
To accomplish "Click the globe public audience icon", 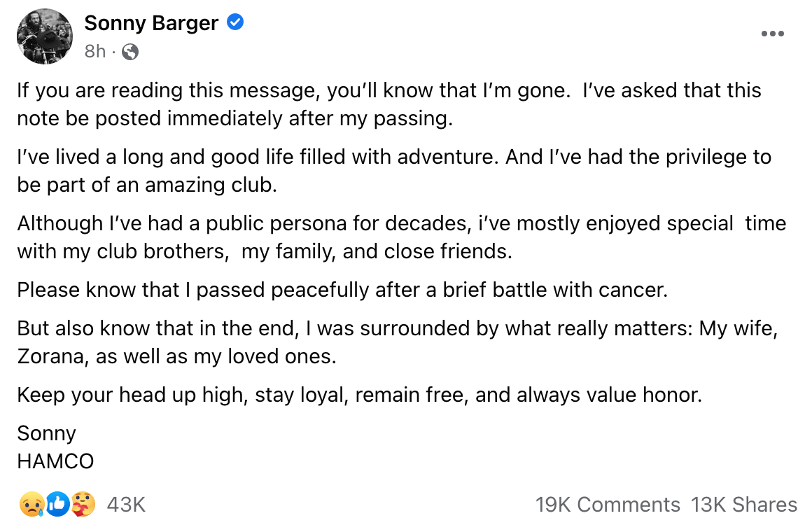I will pyautogui.click(x=130, y=52).
